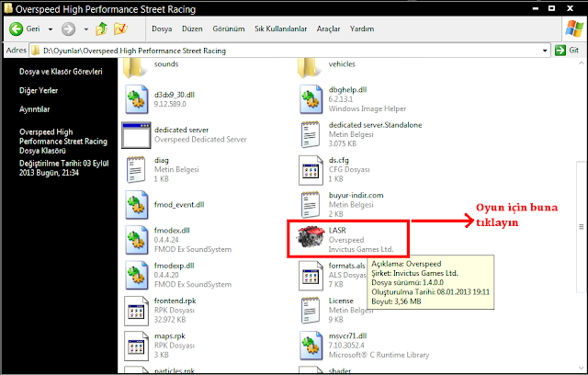Click the 'fmod_event.dll' file name
Viewport: 588px width, 375px height.
[x=179, y=205]
